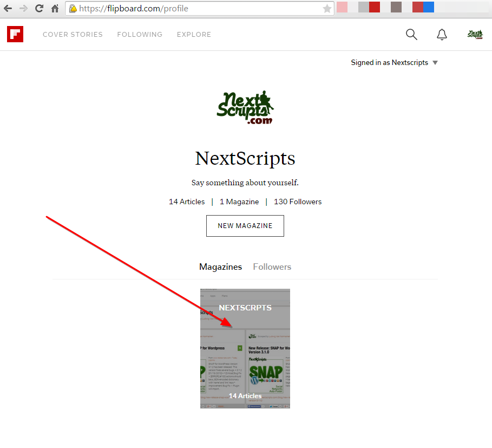Click the pink extension icon in browser toolbar

[x=342, y=7]
